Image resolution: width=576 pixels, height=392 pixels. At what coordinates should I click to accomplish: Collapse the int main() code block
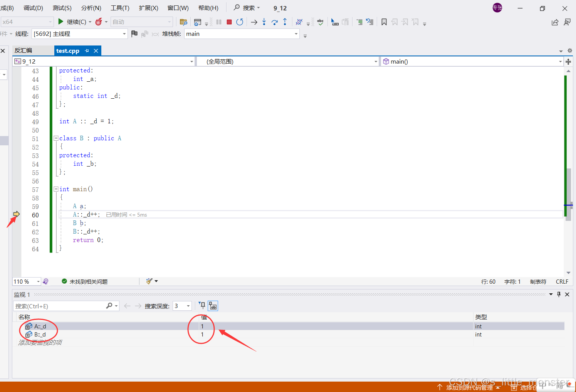(56, 189)
